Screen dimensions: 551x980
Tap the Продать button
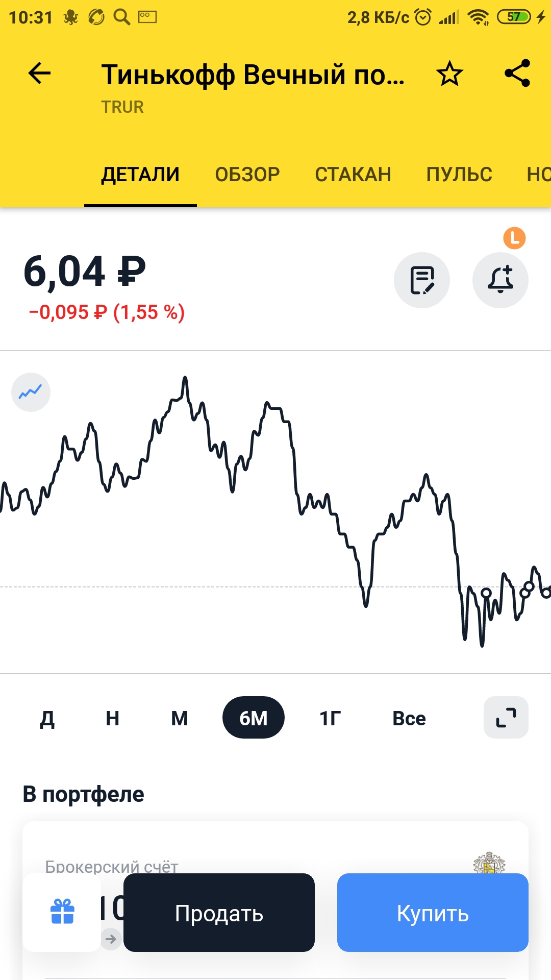pyautogui.click(x=219, y=913)
